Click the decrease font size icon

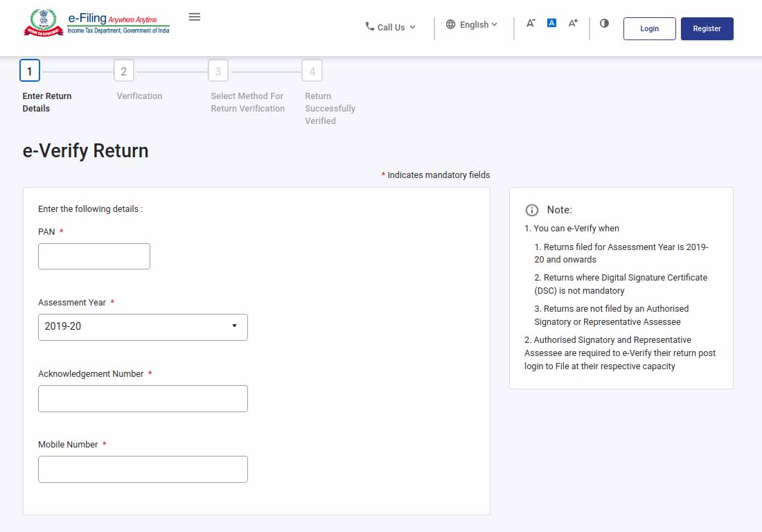(x=531, y=24)
